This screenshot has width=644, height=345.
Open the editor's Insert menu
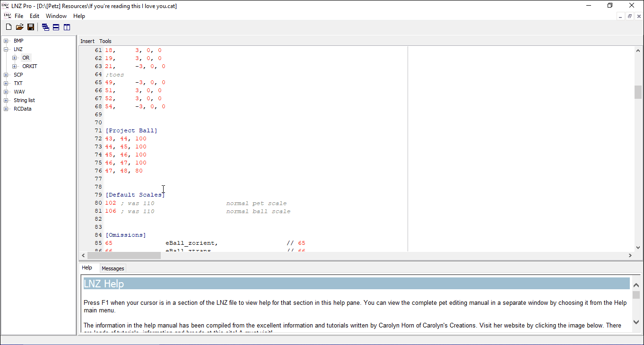coord(87,41)
